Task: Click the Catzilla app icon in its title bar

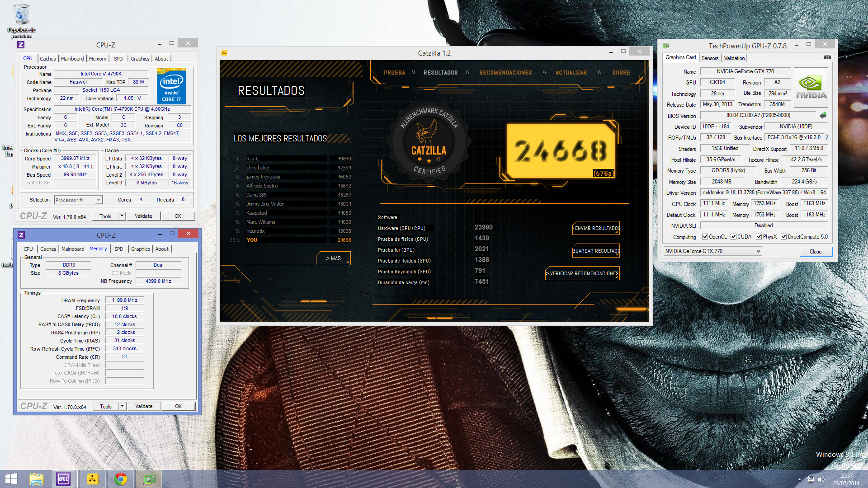Action: 224,53
